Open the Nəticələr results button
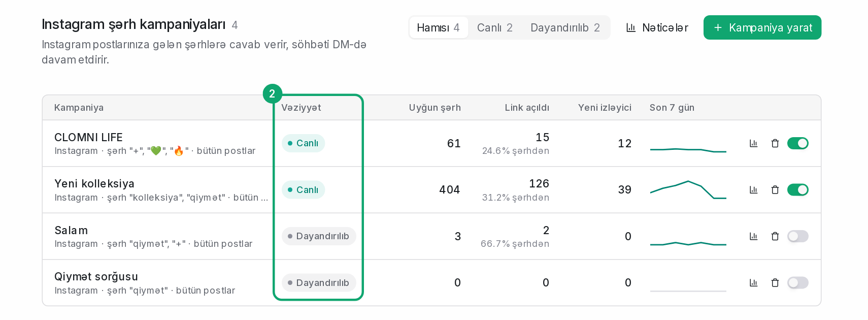 657,27
